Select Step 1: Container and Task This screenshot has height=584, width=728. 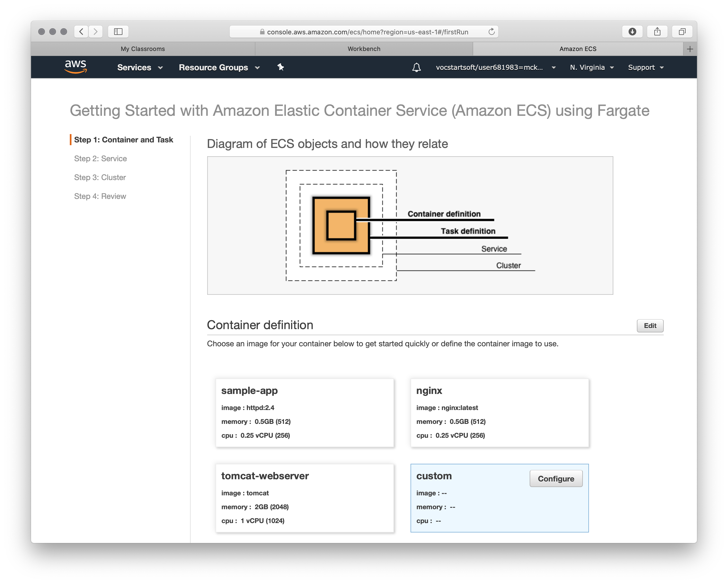tap(124, 140)
